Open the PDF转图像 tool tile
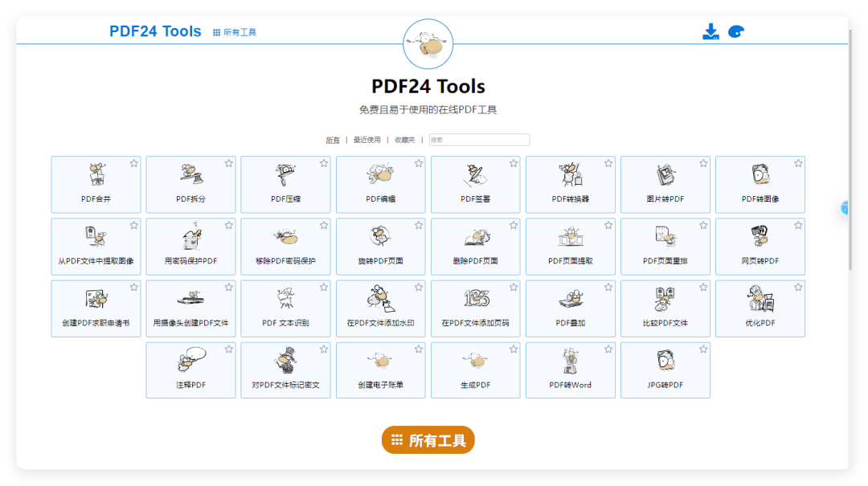The height and width of the screenshot is (486, 868). coord(760,184)
